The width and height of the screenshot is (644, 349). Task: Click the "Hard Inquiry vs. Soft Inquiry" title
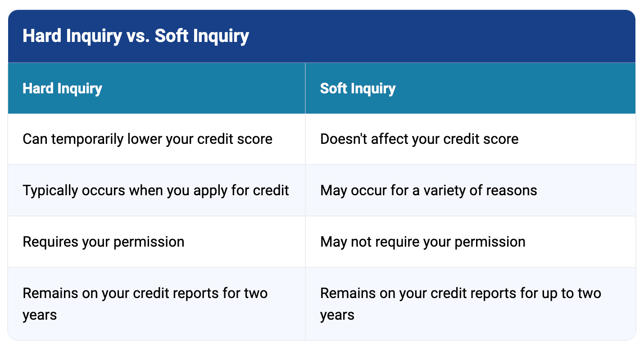click(136, 36)
